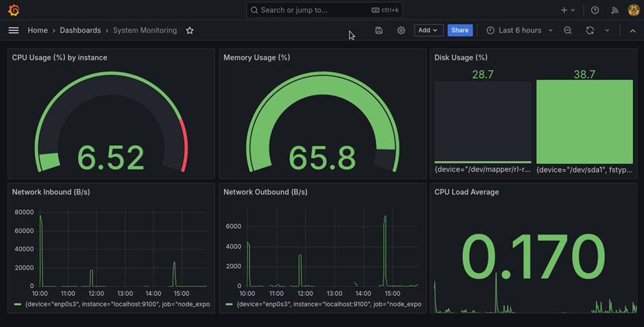Zoom out the time range
Image resolution: width=644 pixels, height=327 pixels.
(x=567, y=30)
